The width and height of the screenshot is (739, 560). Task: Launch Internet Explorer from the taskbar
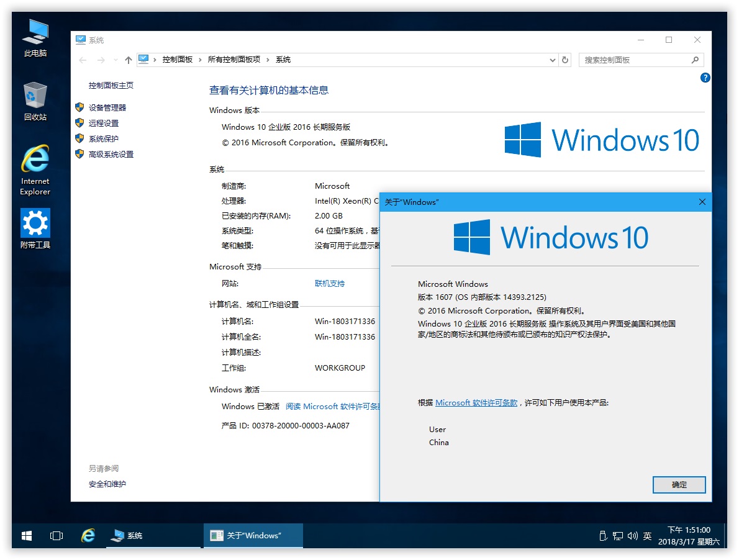click(x=88, y=536)
